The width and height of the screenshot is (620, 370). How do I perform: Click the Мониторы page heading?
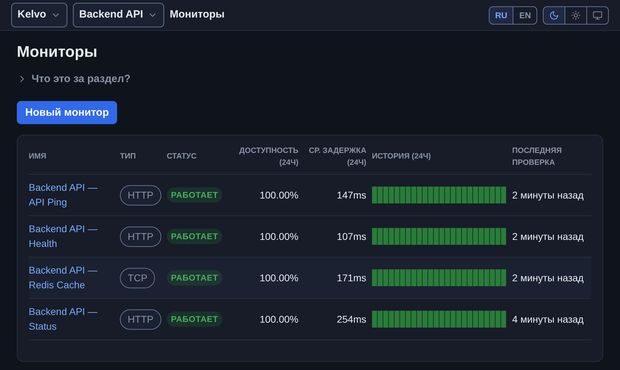[57, 52]
